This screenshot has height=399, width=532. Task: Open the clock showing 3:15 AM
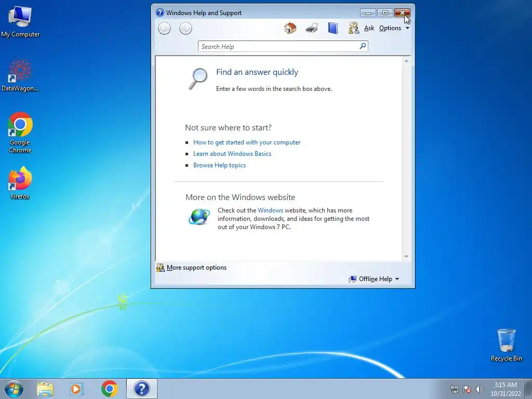click(x=506, y=389)
